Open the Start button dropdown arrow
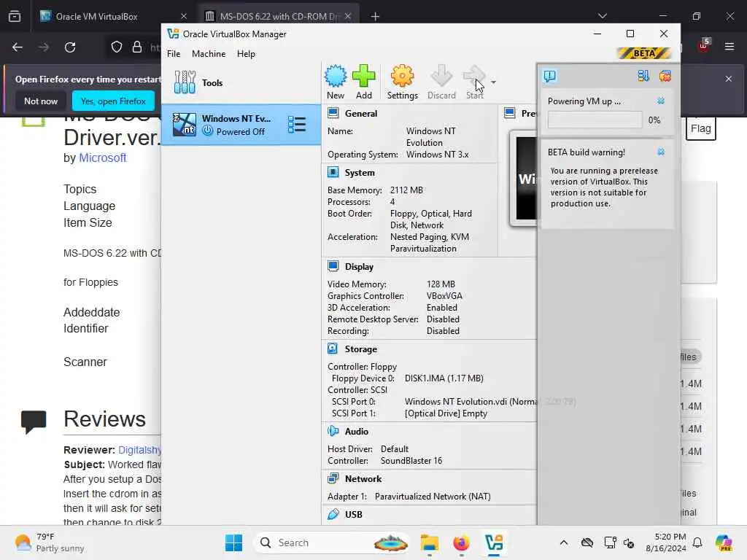The width and height of the screenshot is (747, 560). (x=494, y=82)
